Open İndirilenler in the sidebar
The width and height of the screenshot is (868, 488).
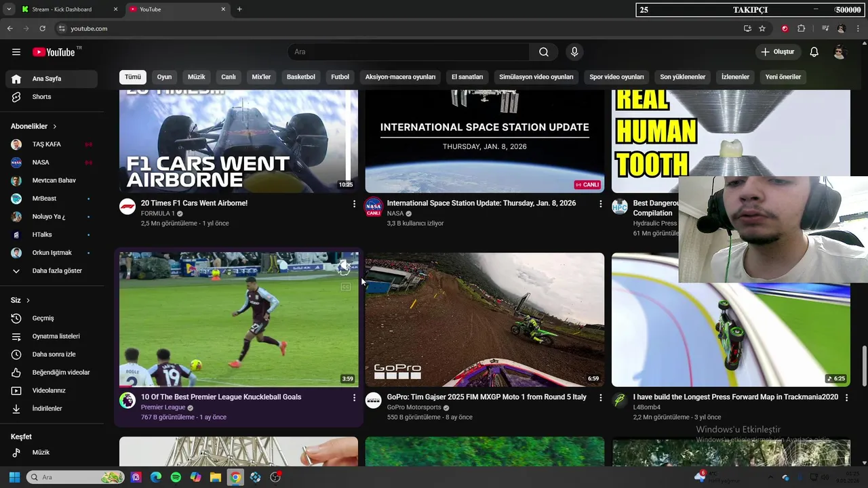[x=51, y=409]
